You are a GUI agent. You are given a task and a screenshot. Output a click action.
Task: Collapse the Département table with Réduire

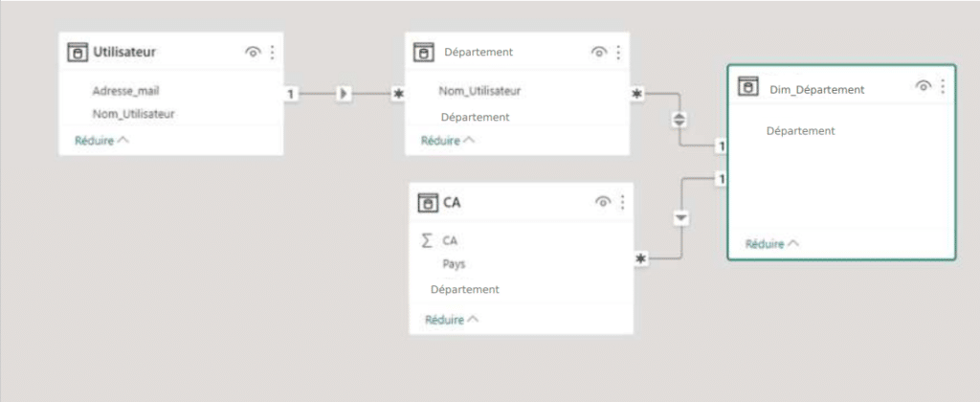coord(448,141)
